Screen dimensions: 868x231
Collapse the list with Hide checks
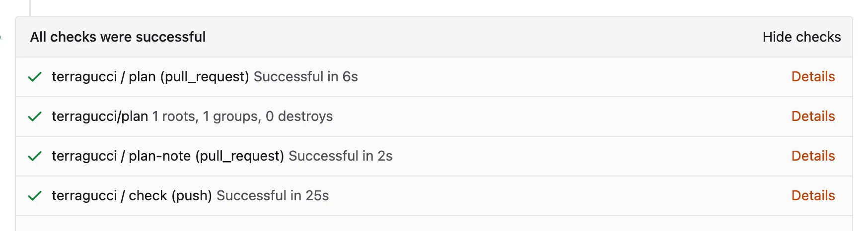click(x=801, y=37)
